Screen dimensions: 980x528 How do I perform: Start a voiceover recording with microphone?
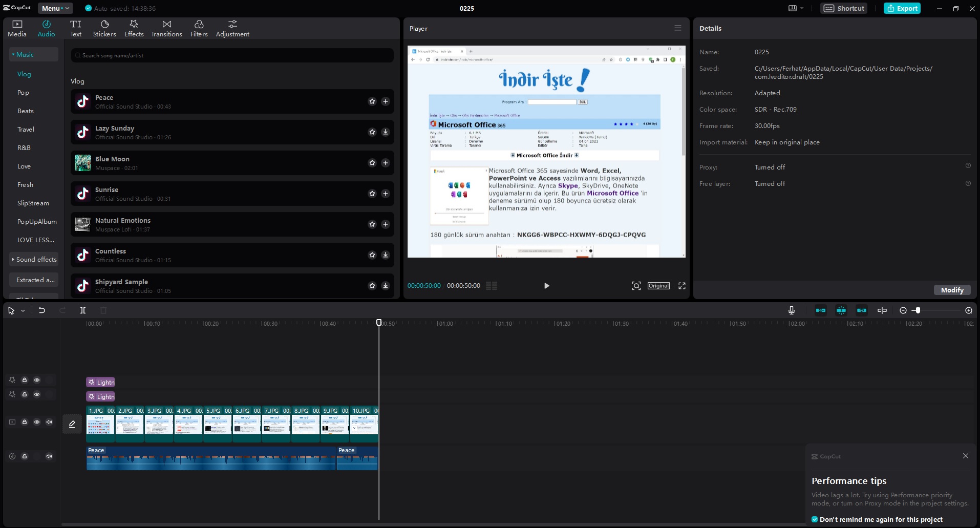792,310
